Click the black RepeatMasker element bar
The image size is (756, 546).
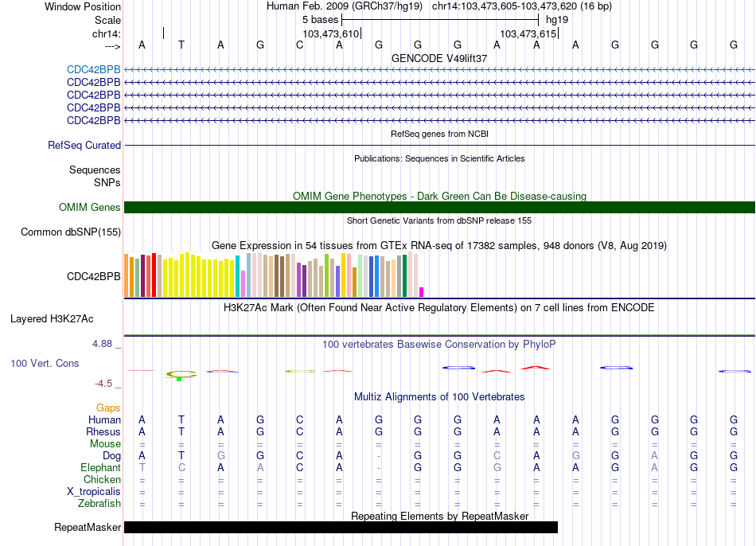[x=341, y=527]
